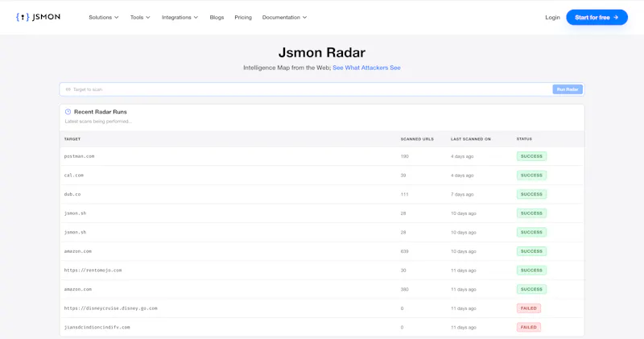Open the https://rentomojo.com target
Screen dimensions: 644x339
(x=93, y=271)
